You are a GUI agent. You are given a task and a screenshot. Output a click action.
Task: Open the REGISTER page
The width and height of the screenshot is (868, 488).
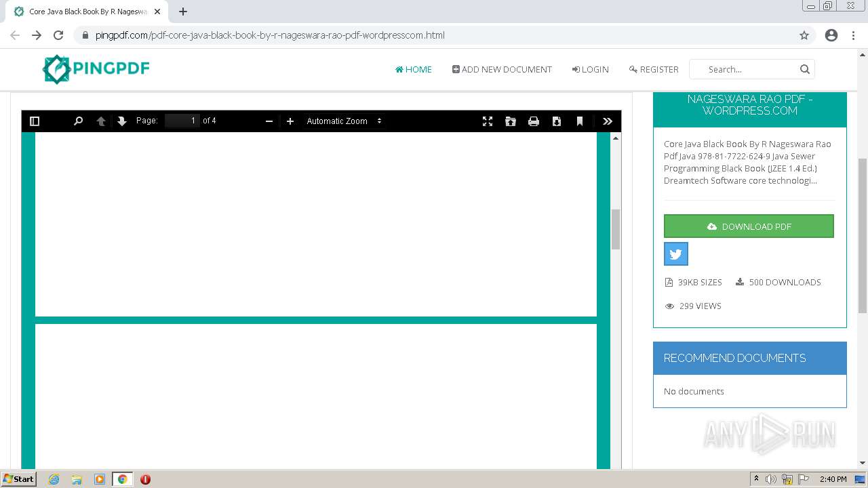[654, 69]
